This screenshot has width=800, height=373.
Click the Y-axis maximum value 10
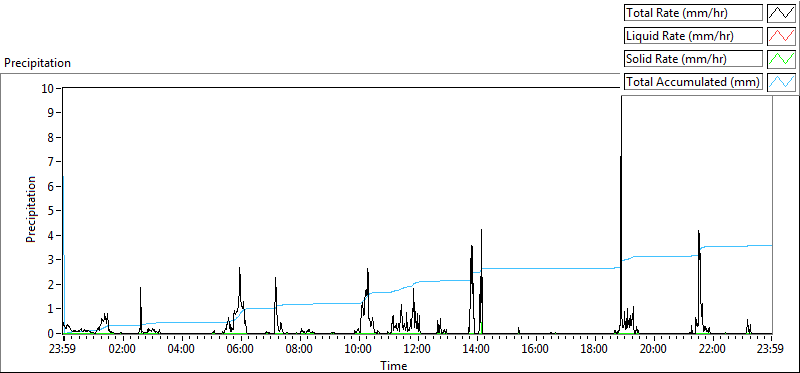(x=48, y=88)
